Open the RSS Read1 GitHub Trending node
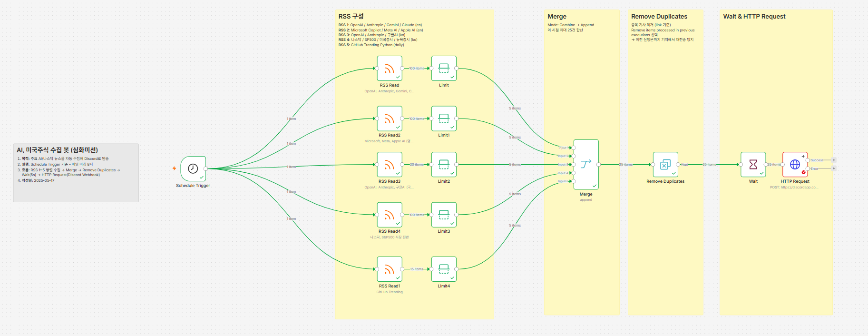This screenshot has height=336, width=868. tap(390, 269)
